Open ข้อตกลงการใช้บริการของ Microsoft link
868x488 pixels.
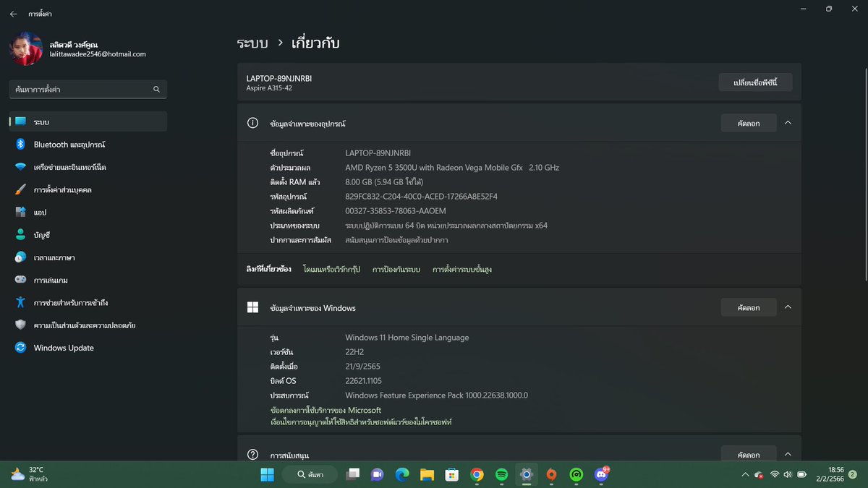(325, 410)
